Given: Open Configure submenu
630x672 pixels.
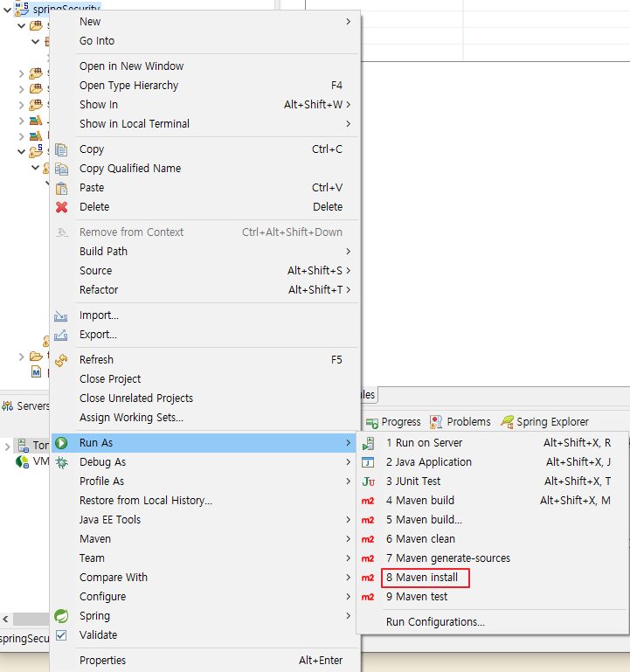Looking at the screenshot, I should (102, 597).
